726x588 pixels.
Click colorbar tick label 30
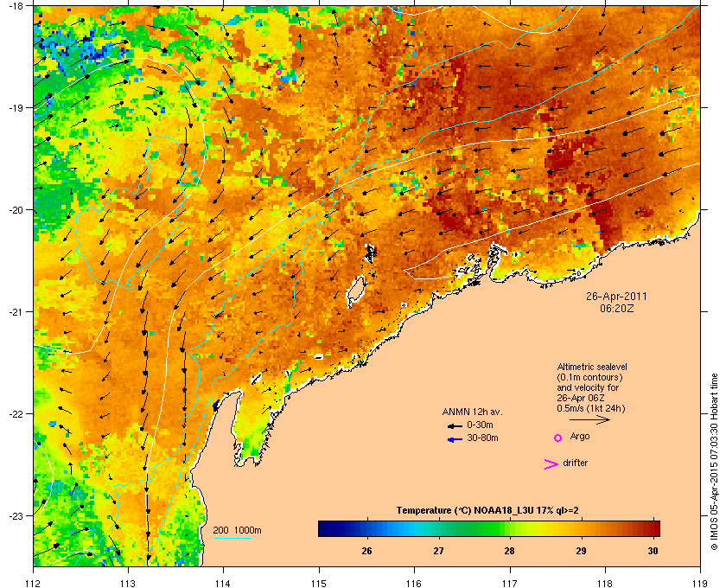click(x=653, y=551)
